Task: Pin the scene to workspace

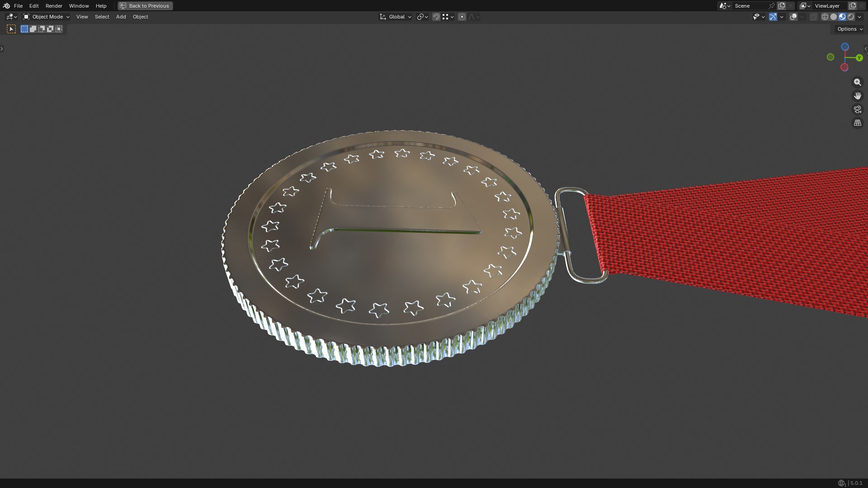Action: [772, 6]
